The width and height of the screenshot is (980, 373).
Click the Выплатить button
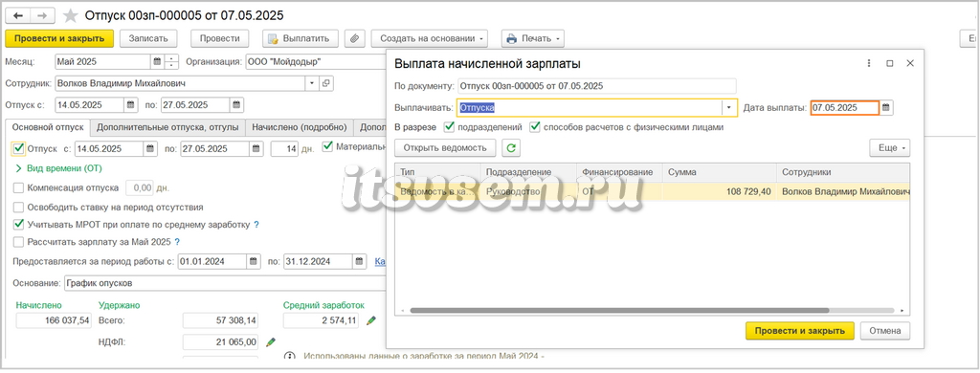(x=300, y=38)
